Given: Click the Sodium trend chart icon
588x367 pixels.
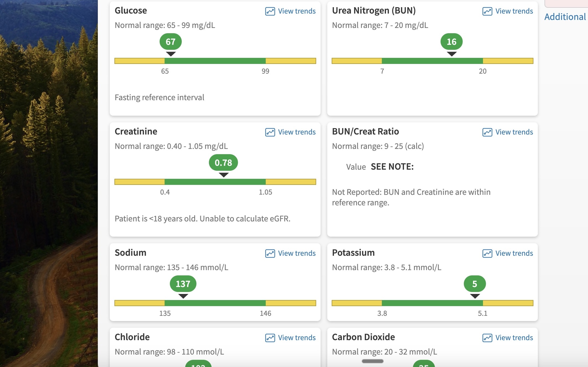Looking at the screenshot, I should 270,254.
